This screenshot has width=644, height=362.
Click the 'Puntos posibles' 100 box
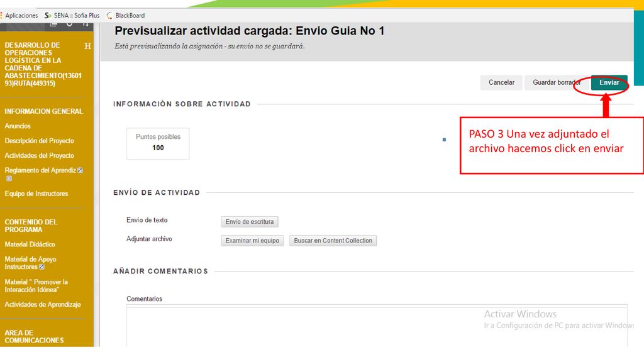click(158, 144)
